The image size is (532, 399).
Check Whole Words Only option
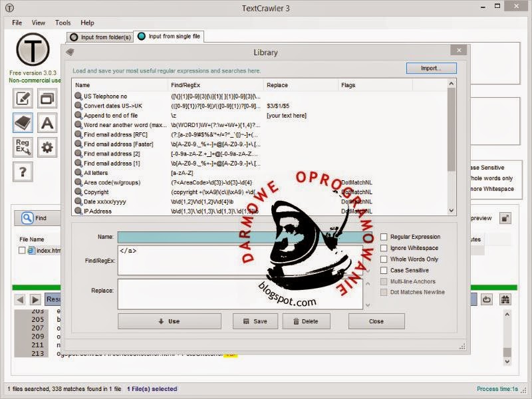[x=384, y=259]
